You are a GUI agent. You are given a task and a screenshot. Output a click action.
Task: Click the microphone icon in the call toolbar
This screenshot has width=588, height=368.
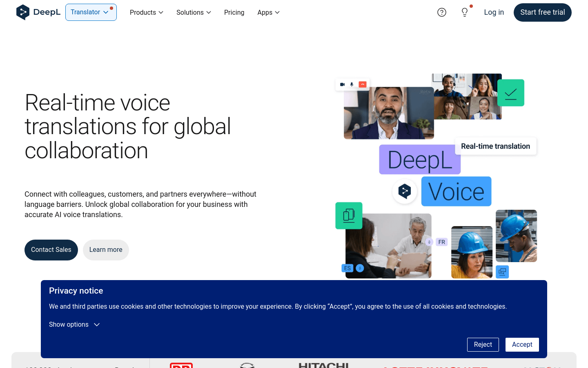click(x=352, y=84)
